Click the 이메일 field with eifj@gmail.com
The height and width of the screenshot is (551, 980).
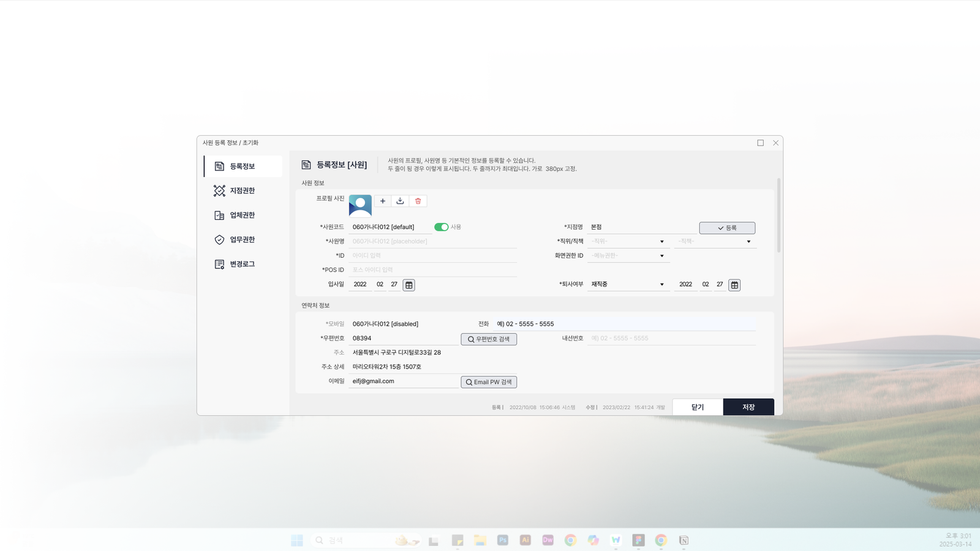pos(404,381)
